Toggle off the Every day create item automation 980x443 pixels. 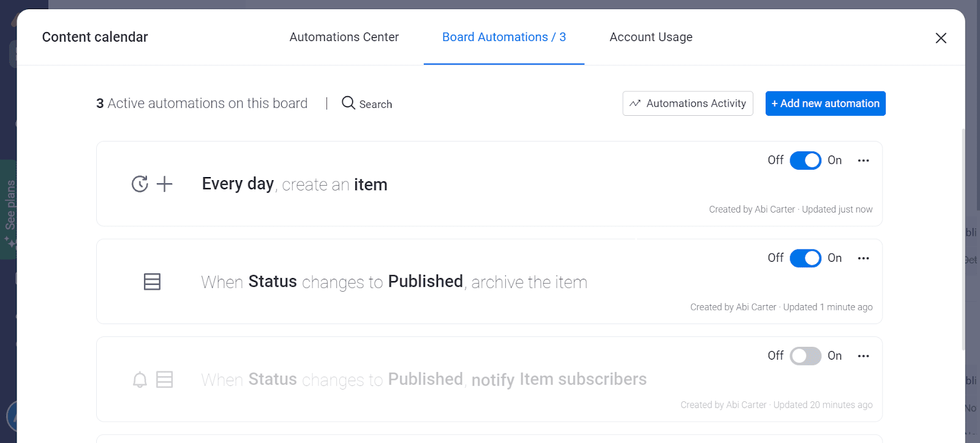pos(805,161)
